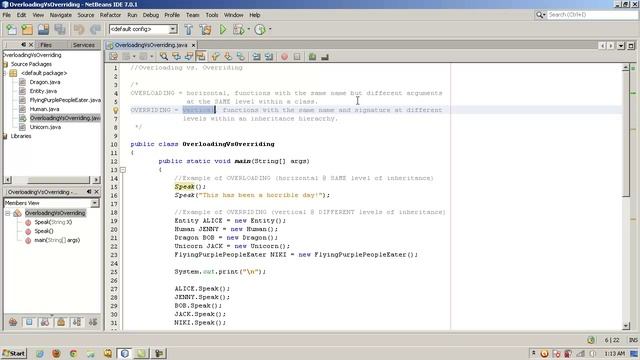
Task: Click the lightbulb hint on line 6
Action: 116,110
